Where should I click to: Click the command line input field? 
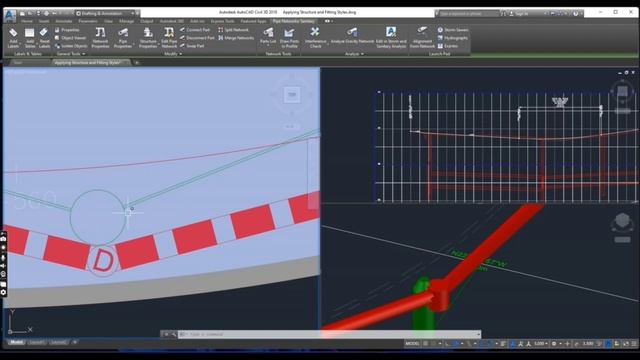tap(329, 334)
